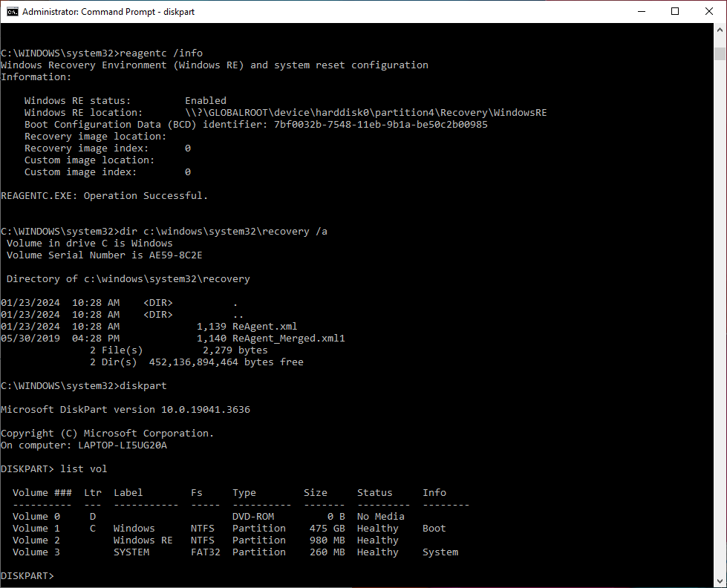Click the 'list vol' command

(x=83, y=468)
